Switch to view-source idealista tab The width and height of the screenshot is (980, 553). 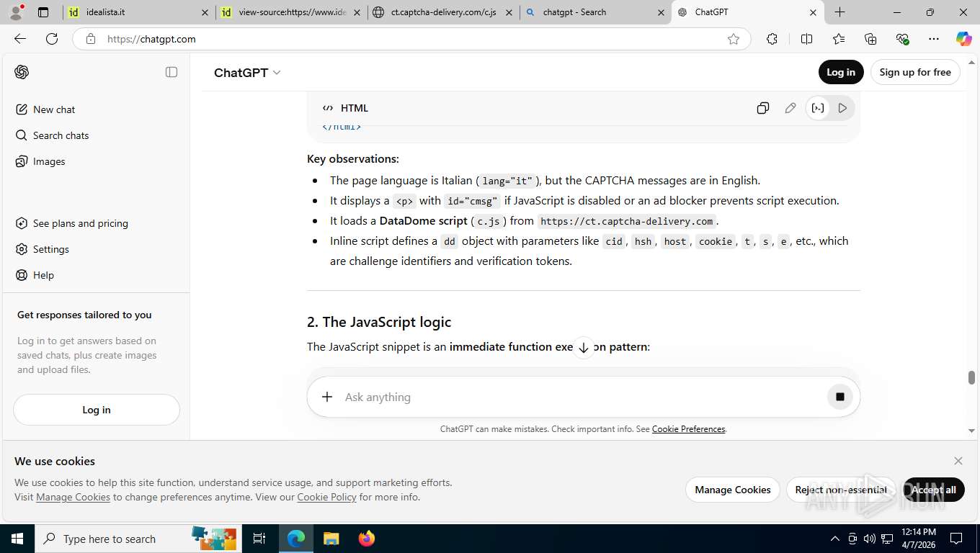(x=292, y=12)
